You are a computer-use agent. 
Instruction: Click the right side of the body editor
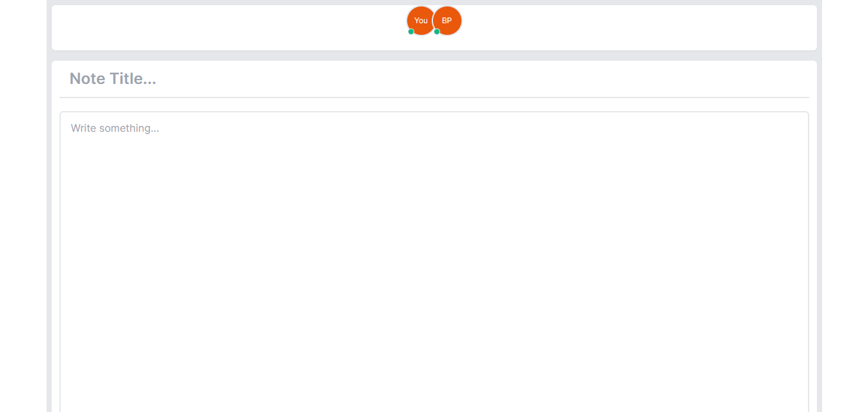point(743,258)
